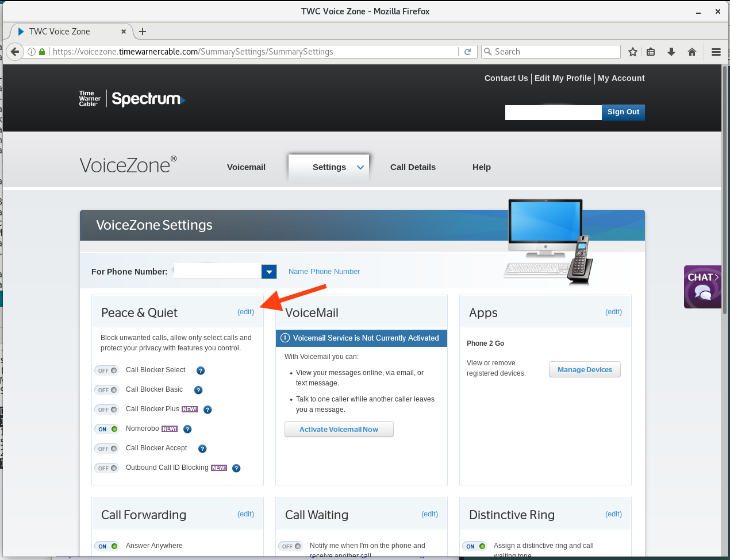
Task: Click 'Voicemail Service is Not Currently Activated' banner
Action: point(362,338)
